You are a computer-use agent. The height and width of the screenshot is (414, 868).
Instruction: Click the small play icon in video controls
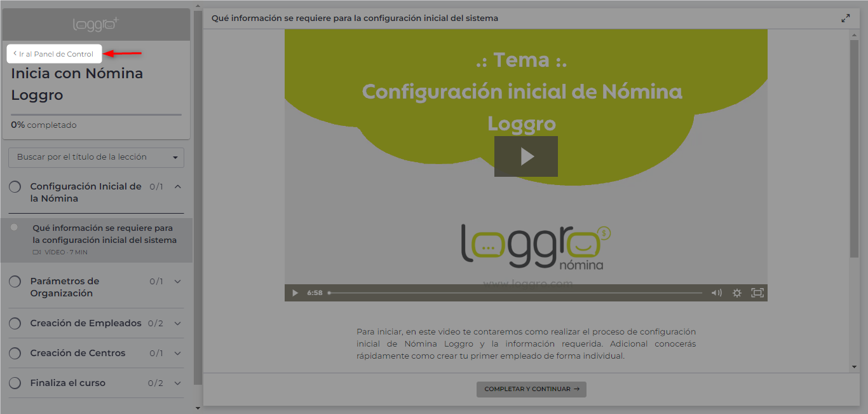295,293
